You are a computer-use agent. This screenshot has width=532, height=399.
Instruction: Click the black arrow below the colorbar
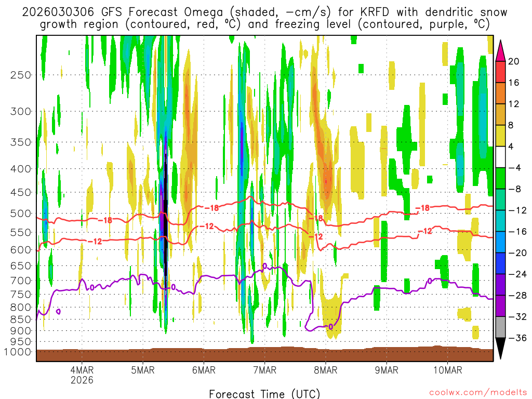500,347
